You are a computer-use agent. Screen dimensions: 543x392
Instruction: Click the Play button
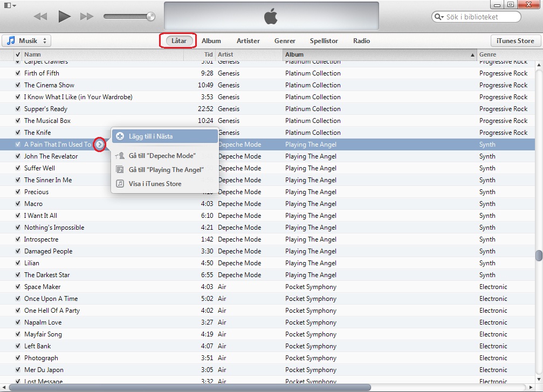(64, 16)
